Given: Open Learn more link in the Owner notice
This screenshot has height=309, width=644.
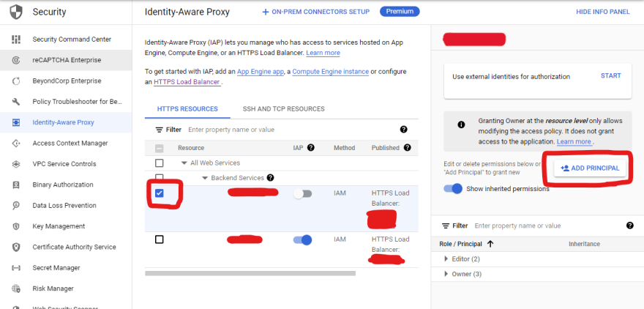Looking at the screenshot, I should click(x=573, y=141).
